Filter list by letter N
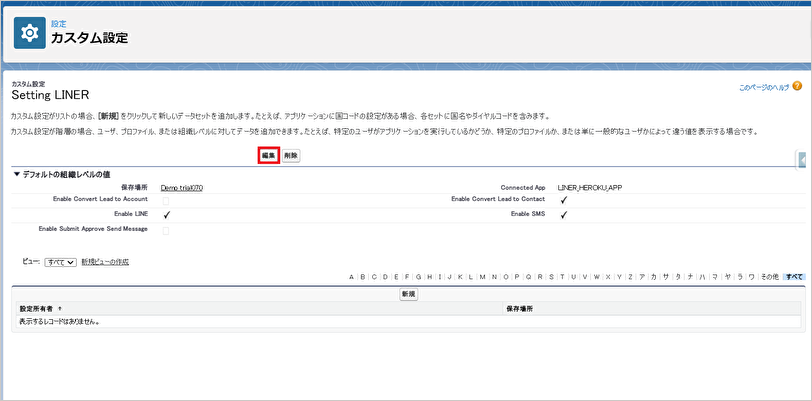812x401 pixels. (494, 277)
